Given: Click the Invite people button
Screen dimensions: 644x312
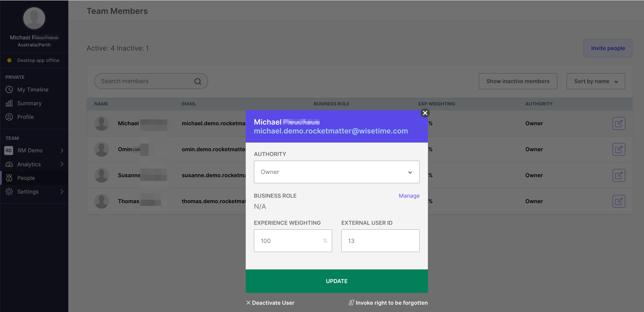Looking at the screenshot, I should [608, 48].
